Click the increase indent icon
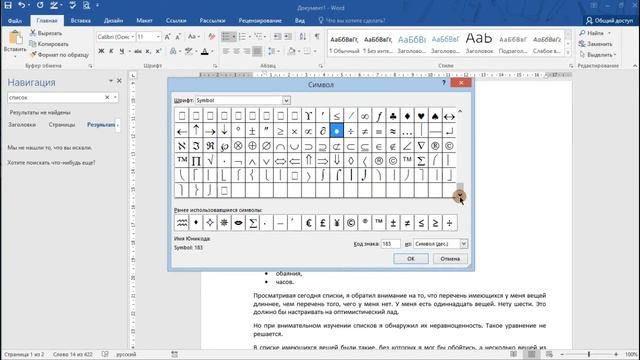Viewport: 640px width, 360px height. point(288,37)
